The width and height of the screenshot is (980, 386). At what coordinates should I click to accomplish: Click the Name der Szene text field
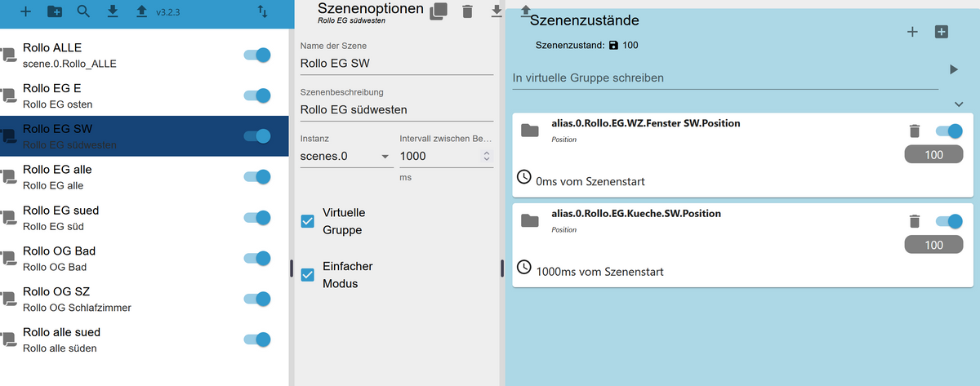click(397, 64)
